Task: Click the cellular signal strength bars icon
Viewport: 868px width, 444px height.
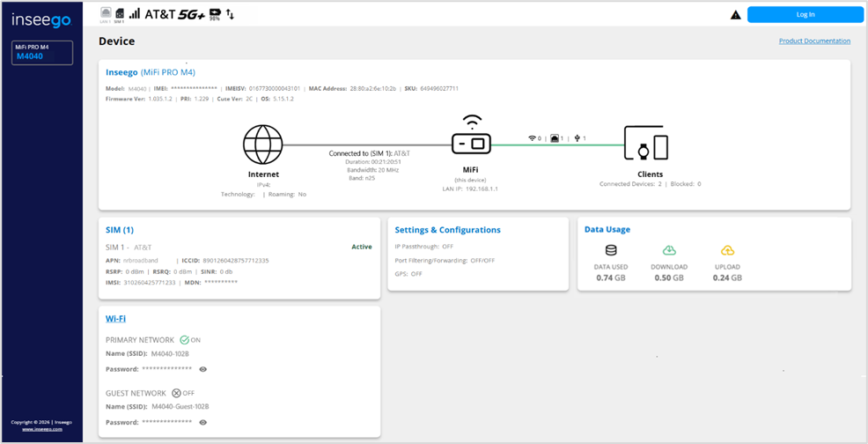Action: 135,14
